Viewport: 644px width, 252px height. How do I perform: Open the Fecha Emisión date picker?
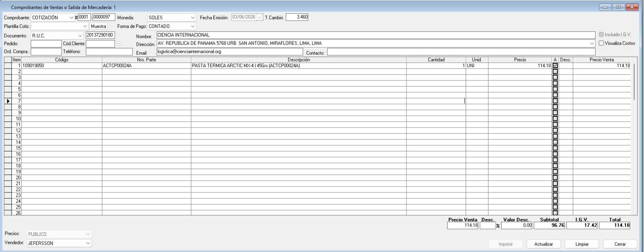point(260,17)
